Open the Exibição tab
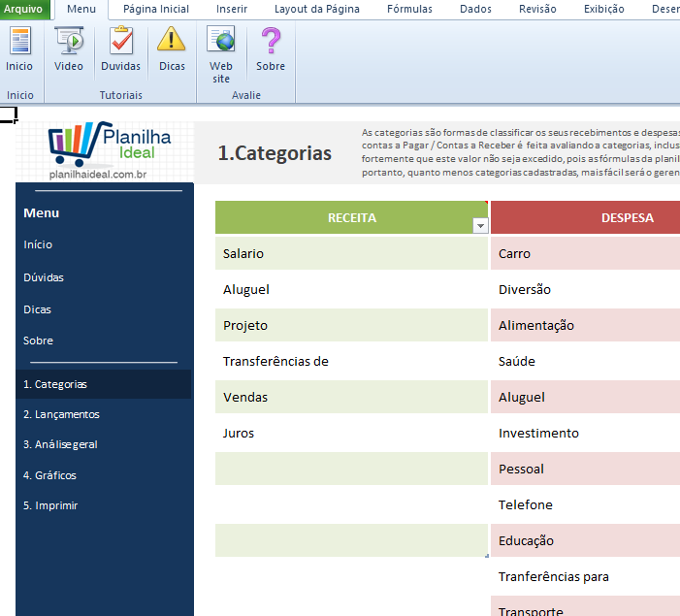Viewport: 680px width, 616px height. tap(604, 9)
